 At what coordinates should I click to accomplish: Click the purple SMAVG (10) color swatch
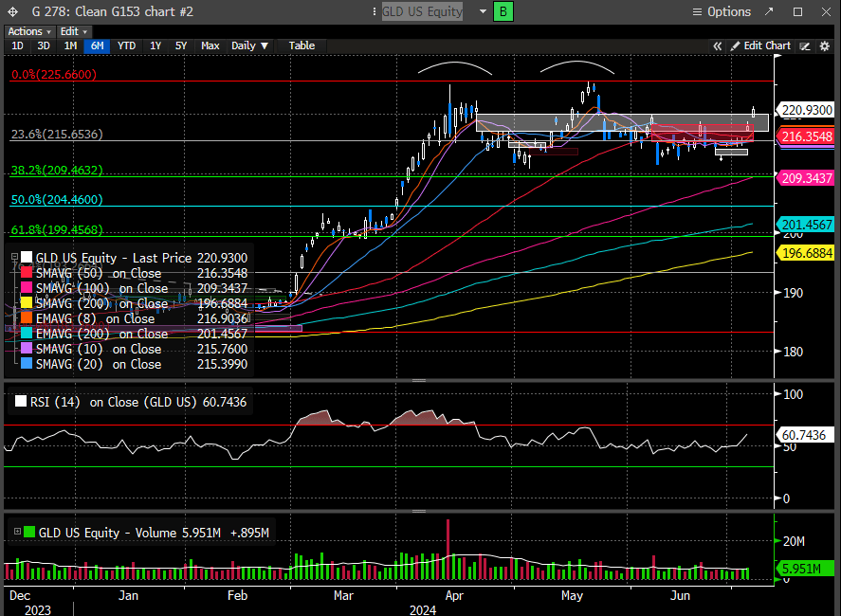click(27, 349)
